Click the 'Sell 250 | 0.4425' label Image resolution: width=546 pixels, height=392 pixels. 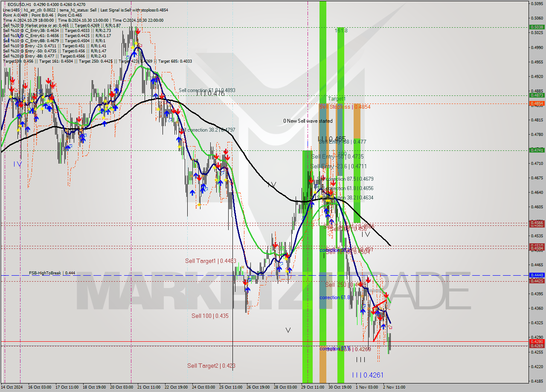click(346, 285)
